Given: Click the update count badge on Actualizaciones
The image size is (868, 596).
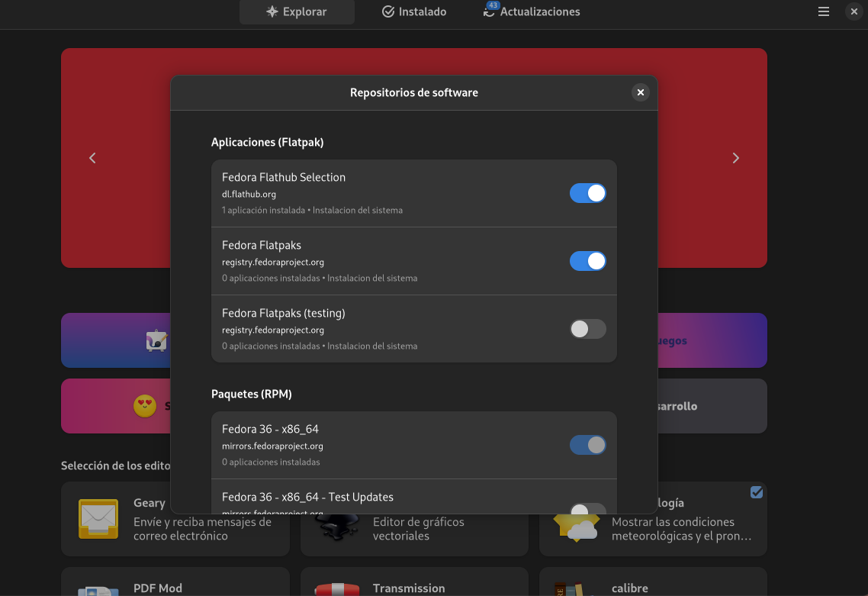Looking at the screenshot, I should tap(493, 5).
